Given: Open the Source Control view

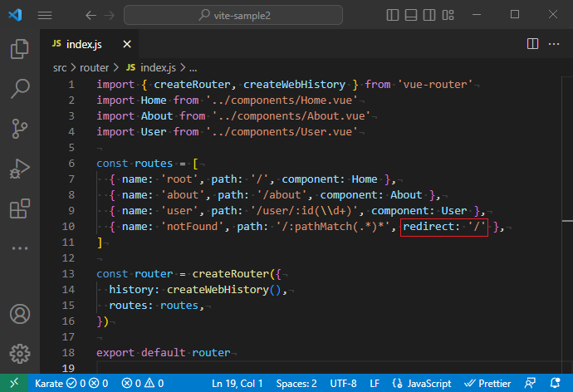Looking at the screenshot, I should point(20,129).
